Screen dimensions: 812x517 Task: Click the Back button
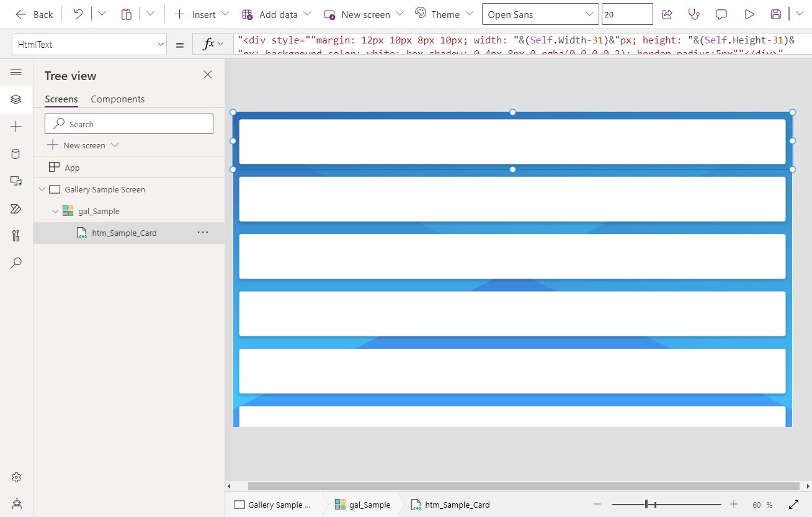click(x=34, y=14)
